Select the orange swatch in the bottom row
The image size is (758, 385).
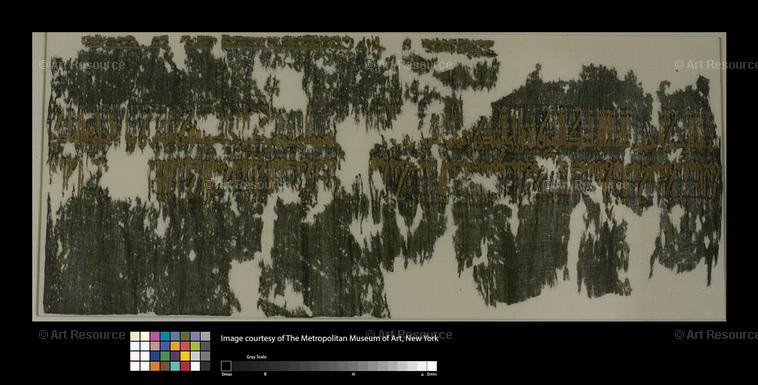(155, 366)
